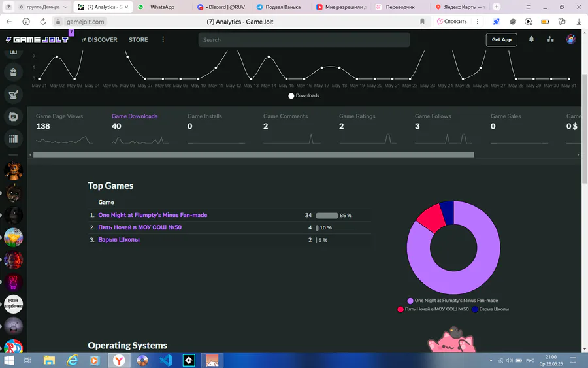
Task: Open the pink neon bunny community
Action: 14,282
